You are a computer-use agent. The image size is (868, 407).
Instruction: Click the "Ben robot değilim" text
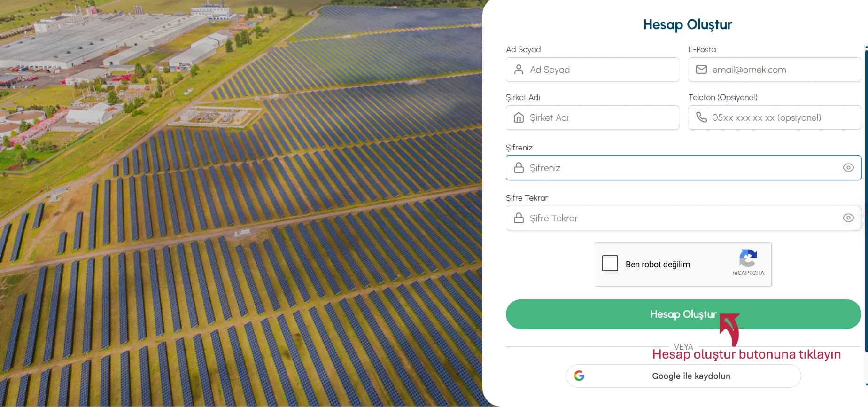pos(658,265)
